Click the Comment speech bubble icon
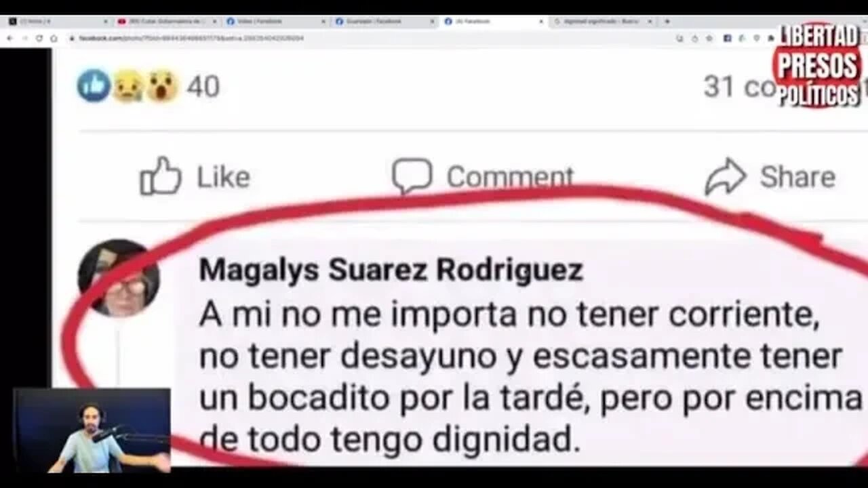The image size is (868, 488). [412, 176]
